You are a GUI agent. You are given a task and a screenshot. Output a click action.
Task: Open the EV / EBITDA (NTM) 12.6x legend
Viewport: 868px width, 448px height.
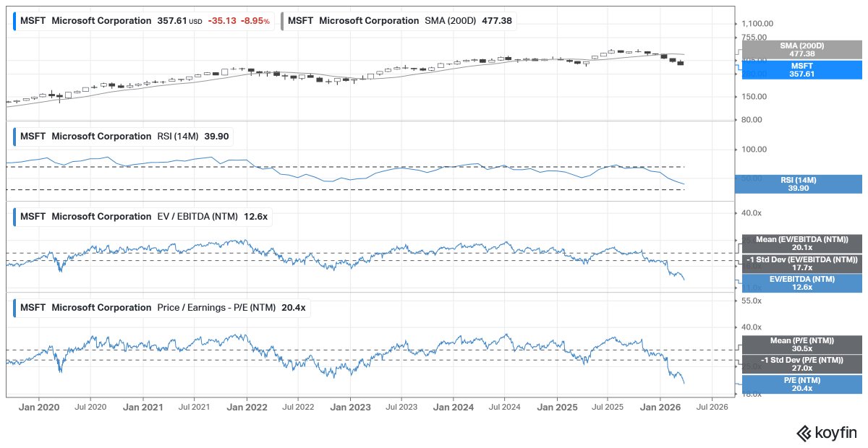pyautogui.click(x=143, y=216)
